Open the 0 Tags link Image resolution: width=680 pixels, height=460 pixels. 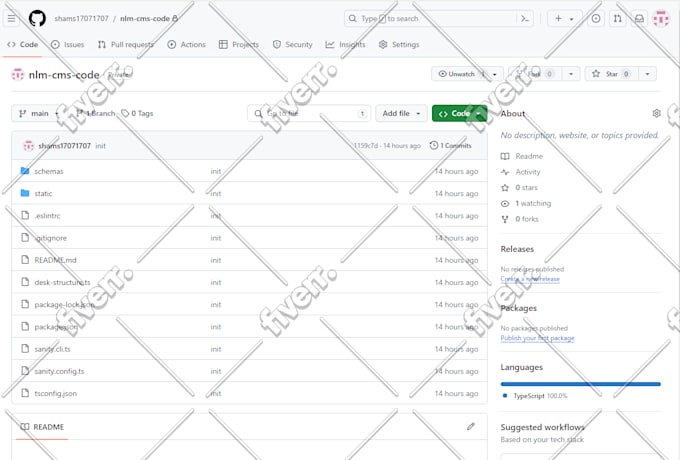[x=137, y=113]
